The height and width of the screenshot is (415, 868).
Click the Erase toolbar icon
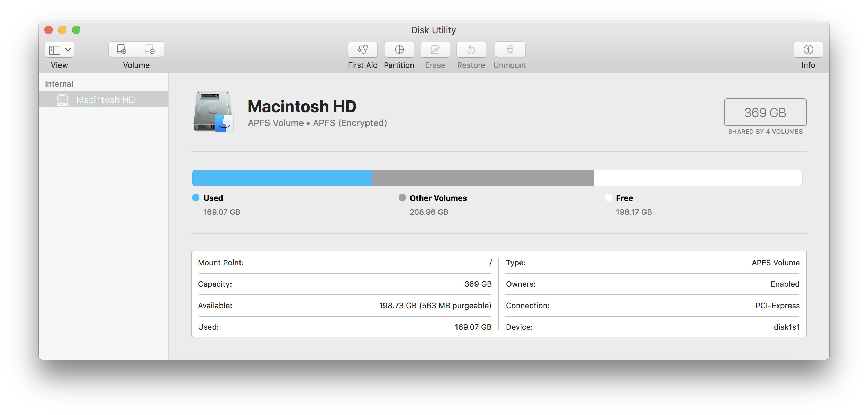point(435,50)
